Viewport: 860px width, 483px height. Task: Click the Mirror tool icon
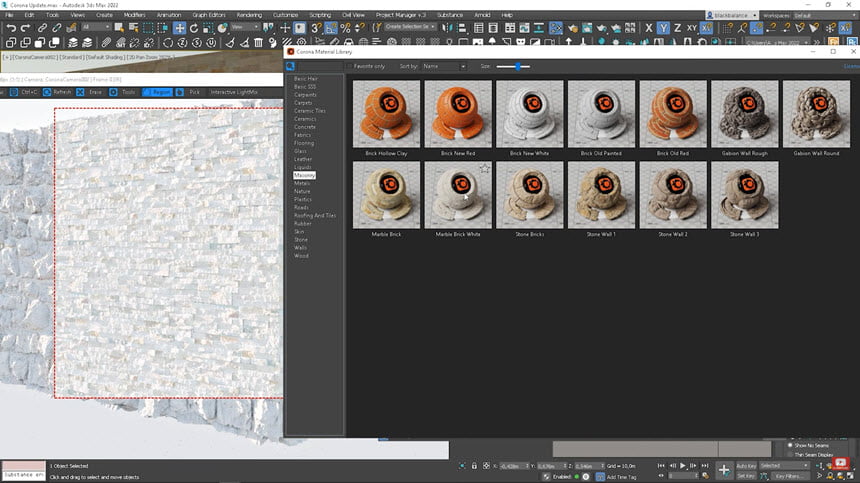coord(448,28)
